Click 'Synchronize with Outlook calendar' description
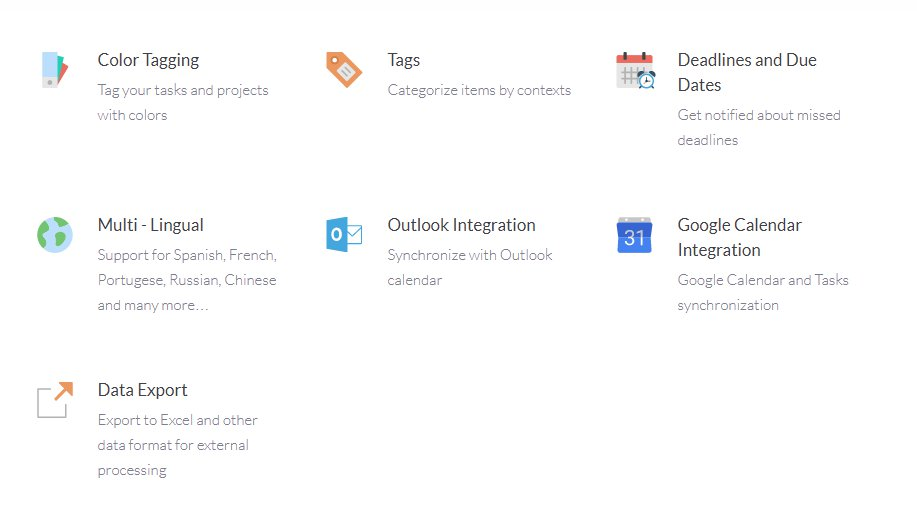The image size is (917, 517). click(x=470, y=268)
